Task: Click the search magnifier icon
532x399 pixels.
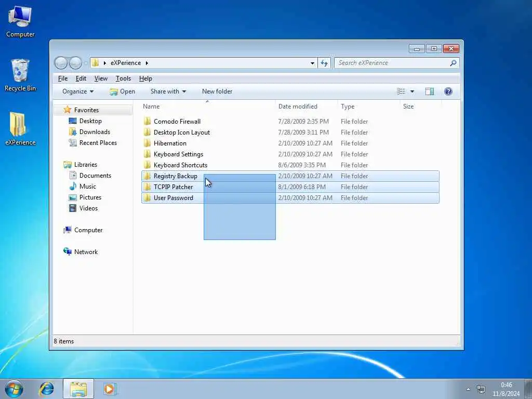Action: 453,63
